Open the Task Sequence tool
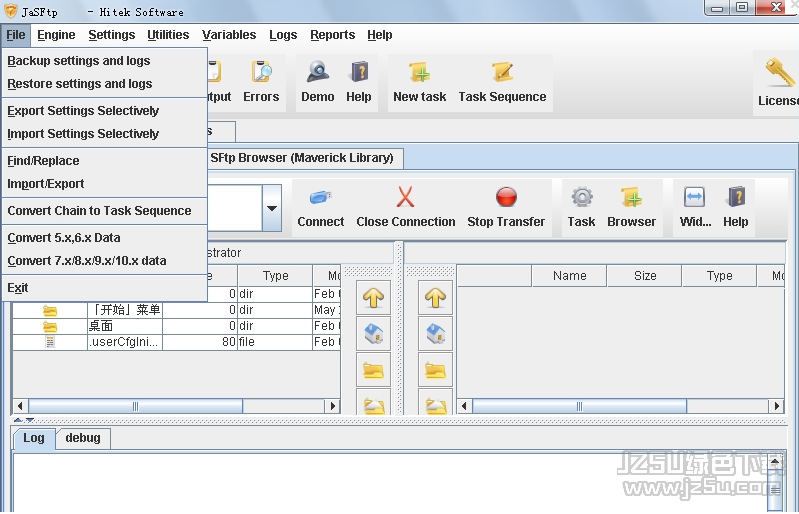The height and width of the screenshot is (514, 799). 502,83
